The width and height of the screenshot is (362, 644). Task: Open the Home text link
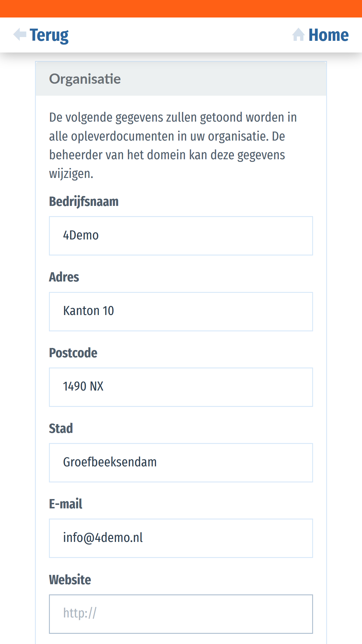click(328, 35)
